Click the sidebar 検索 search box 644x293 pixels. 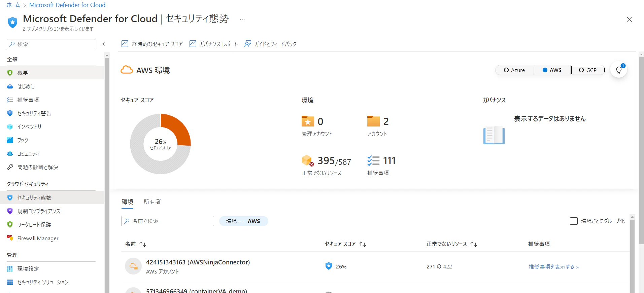click(51, 44)
